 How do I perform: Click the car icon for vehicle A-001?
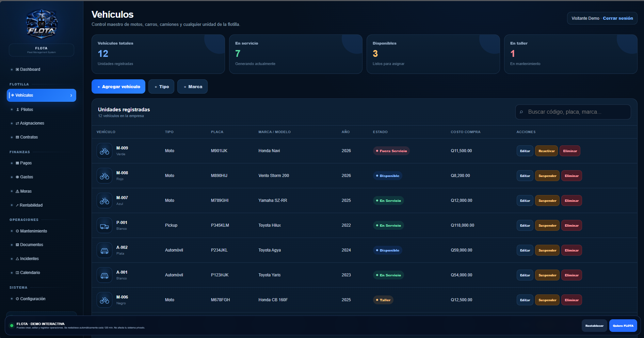pos(104,275)
